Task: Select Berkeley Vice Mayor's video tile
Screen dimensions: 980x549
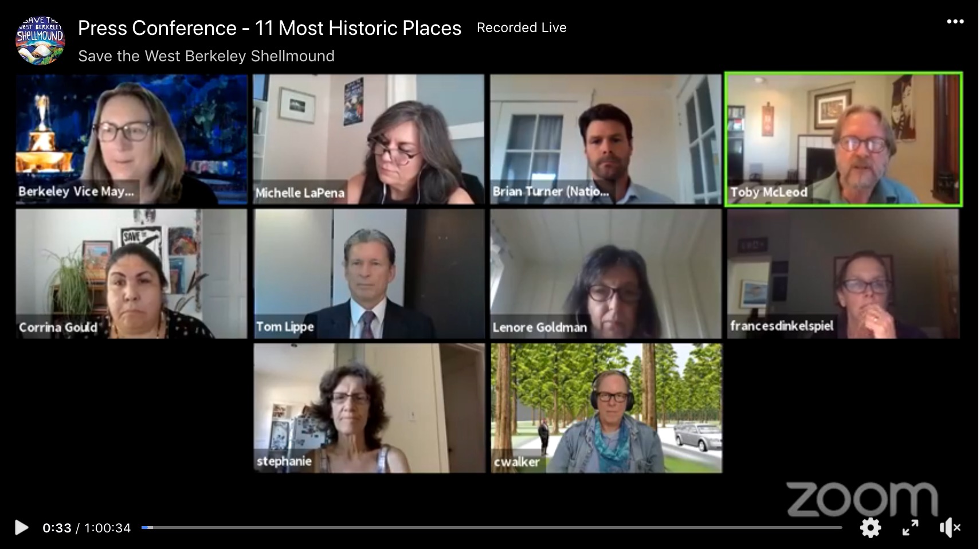Action: (131, 139)
